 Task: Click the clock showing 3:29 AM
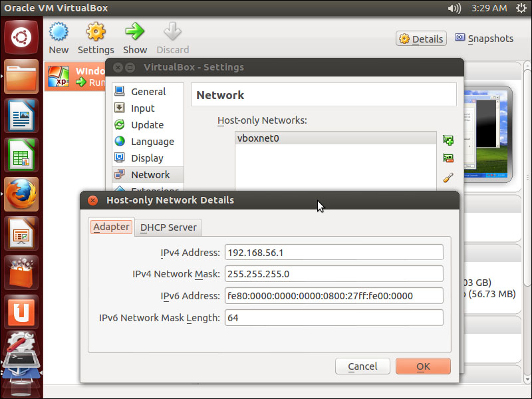[489, 8]
